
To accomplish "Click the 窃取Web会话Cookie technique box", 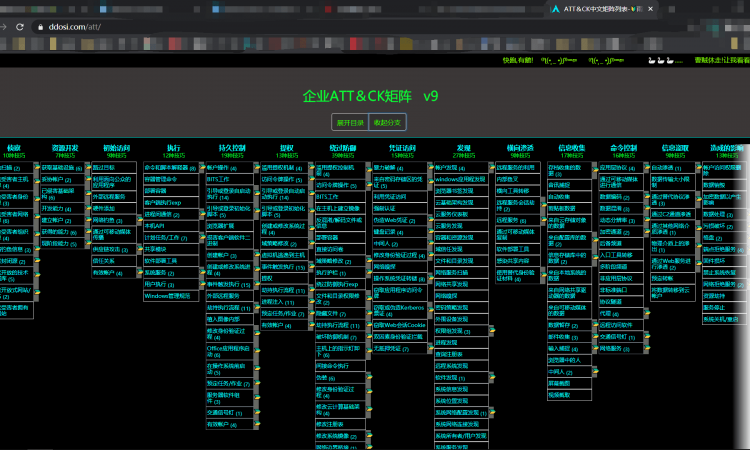I will [400, 325].
